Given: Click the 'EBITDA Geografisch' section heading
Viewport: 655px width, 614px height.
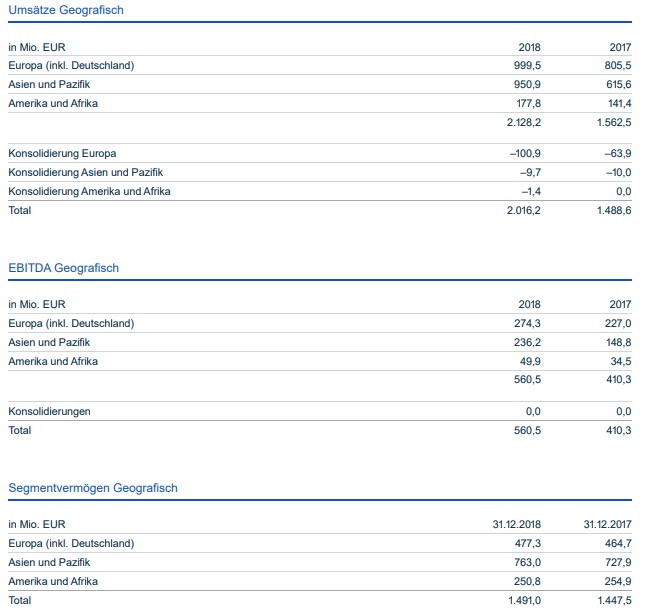Looking at the screenshot, I should (63, 268).
